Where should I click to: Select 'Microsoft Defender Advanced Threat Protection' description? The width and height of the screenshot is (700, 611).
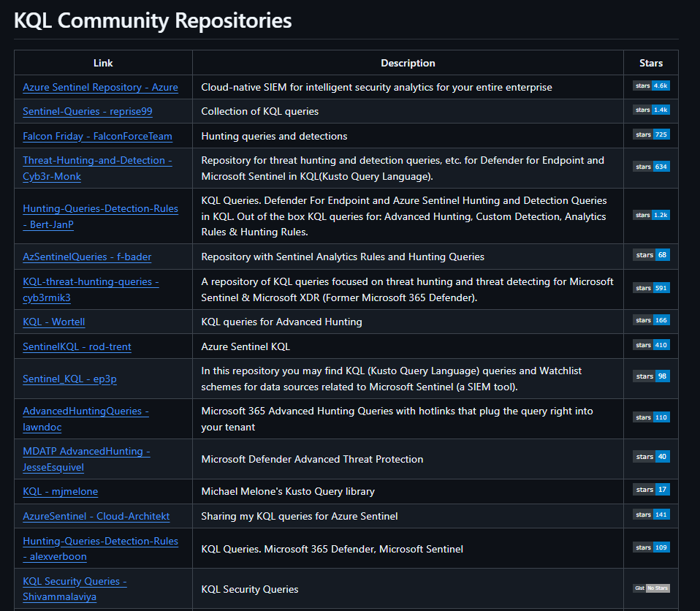[x=312, y=459]
